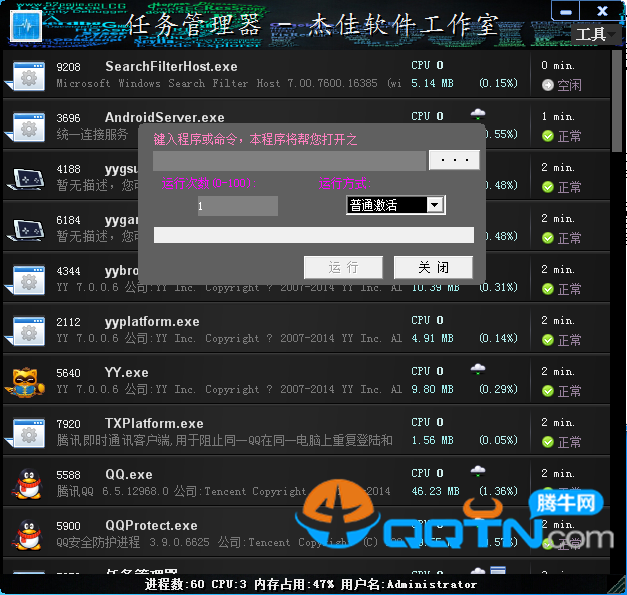The width and height of the screenshot is (627, 595).
Task: Click the app logo in title bar
Action: click(x=24, y=24)
